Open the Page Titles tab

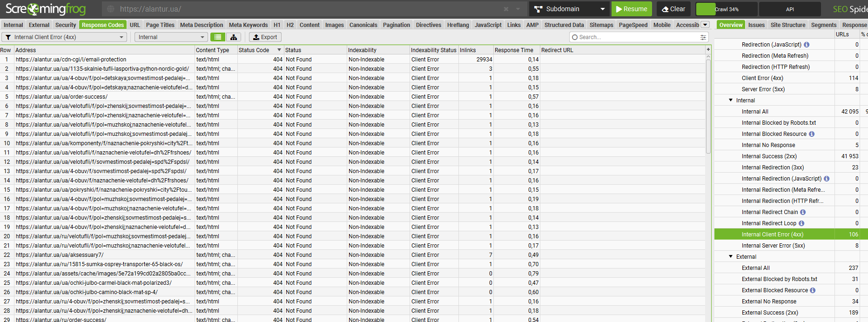160,25
